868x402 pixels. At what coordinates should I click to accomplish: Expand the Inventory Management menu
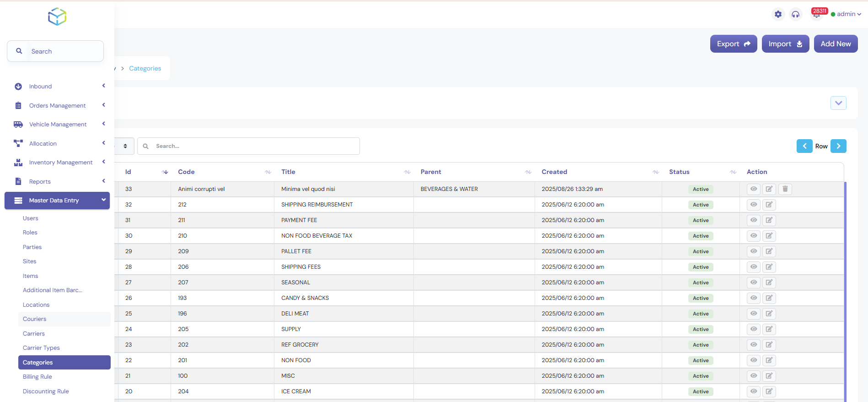61,163
